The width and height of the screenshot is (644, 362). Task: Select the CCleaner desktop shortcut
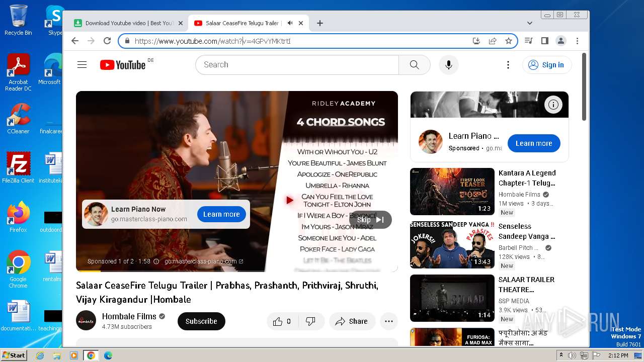click(x=18, y=118)
